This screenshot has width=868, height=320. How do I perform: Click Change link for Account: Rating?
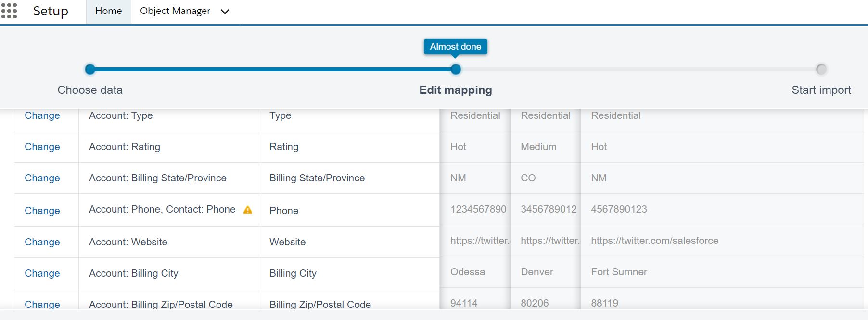coord(42,147)
